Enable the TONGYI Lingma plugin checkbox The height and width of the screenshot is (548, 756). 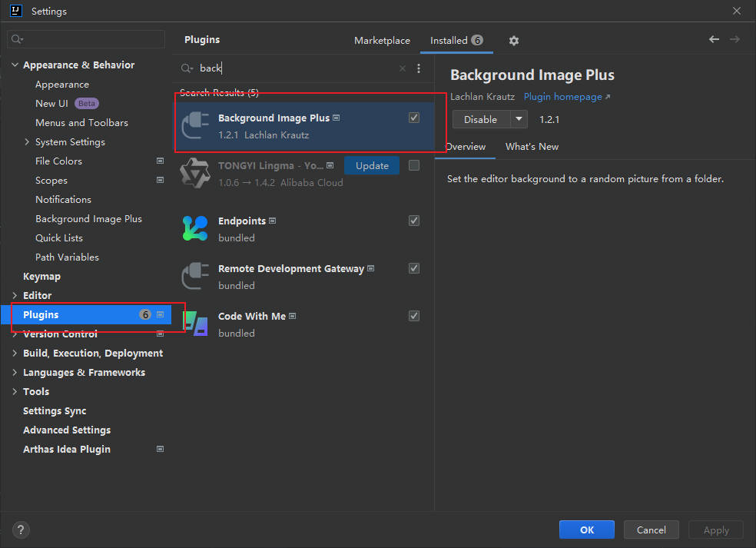[x=413, y=165]
